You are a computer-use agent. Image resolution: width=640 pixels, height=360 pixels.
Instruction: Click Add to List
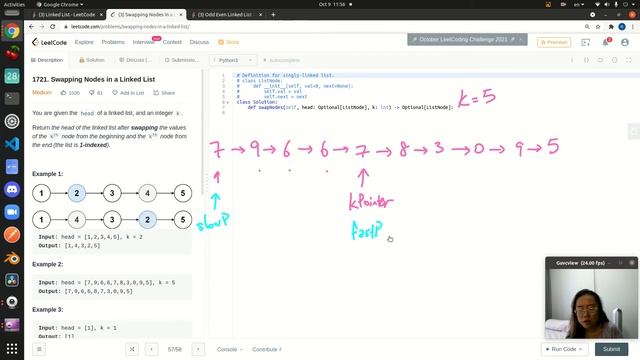pyautogui.click(x=128, y=93)
